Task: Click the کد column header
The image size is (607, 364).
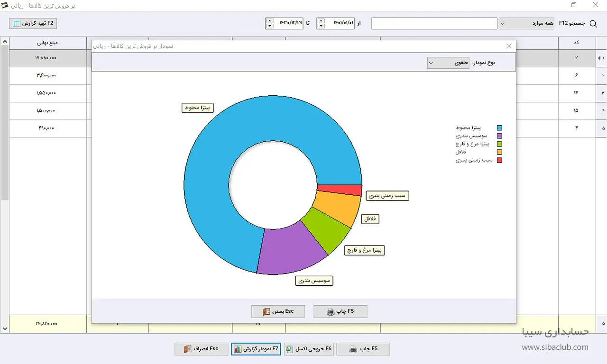Action: coord(577,43)
